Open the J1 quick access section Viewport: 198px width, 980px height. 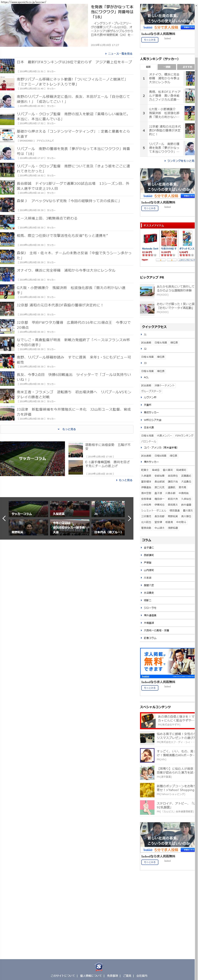(145, 334)
